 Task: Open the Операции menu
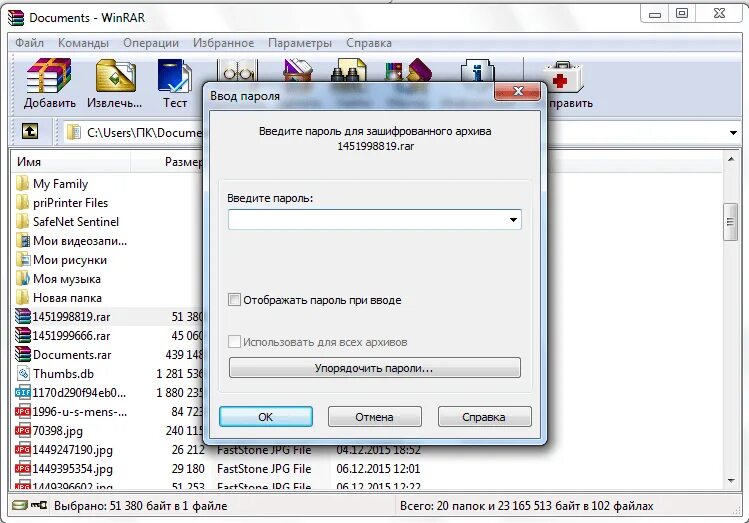[x=151, y=43]
